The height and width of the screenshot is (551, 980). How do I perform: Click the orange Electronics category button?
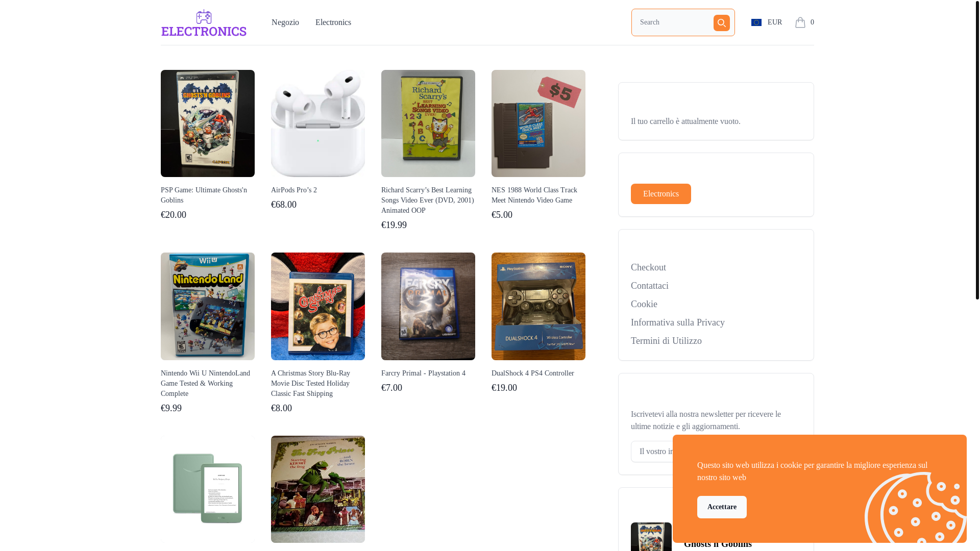(660, 194)
